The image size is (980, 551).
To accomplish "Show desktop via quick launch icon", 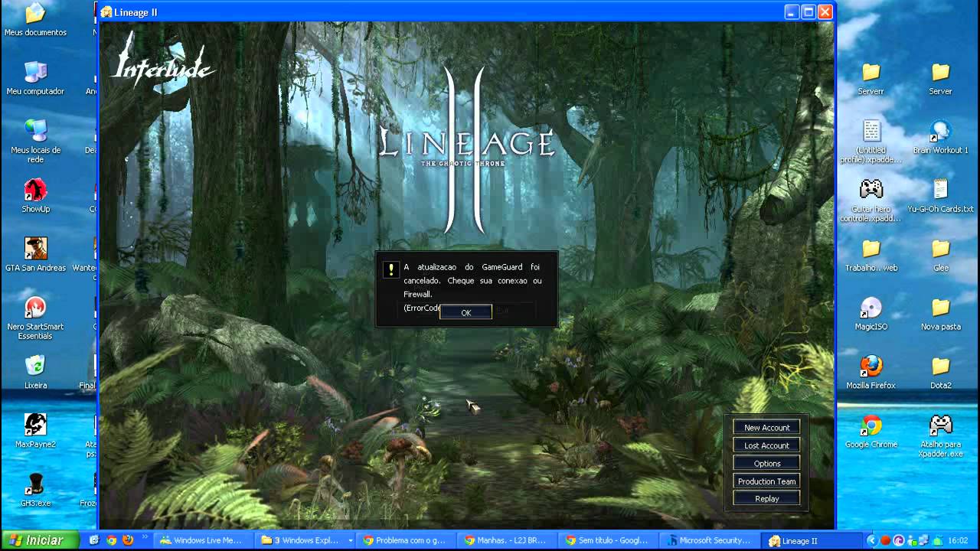I will coord(94,540).
